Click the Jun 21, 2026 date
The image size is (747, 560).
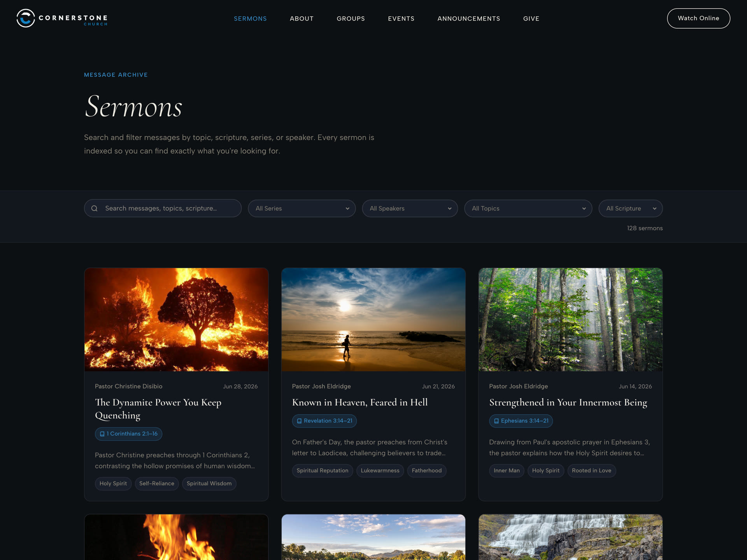point(438,387)
